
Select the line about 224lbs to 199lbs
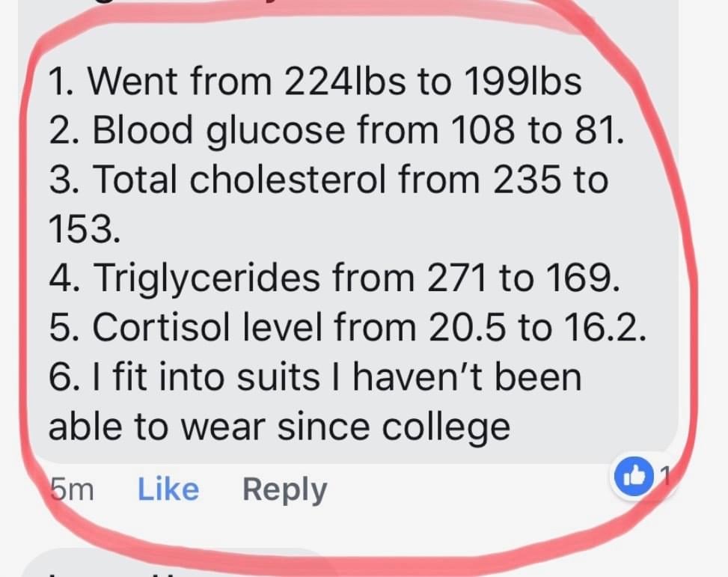point(315,82)
